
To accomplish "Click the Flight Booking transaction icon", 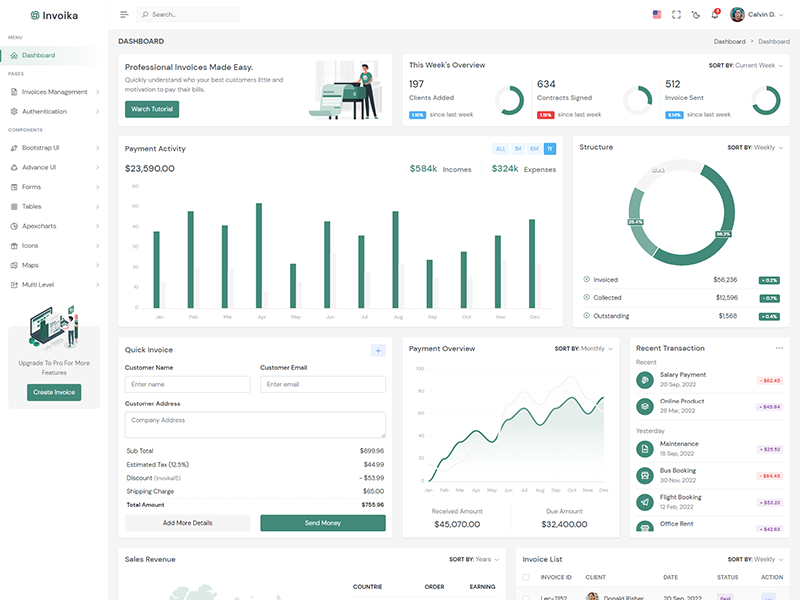I will tap(645, 502).
